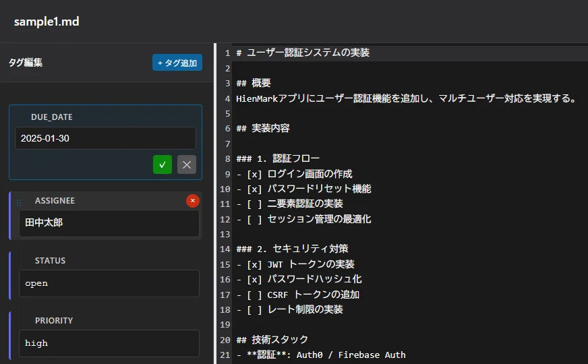The width and height of the screenshot is (588, 364).
Task: Click line number 21 in the gutter
Action: click(x=225, y=355)
